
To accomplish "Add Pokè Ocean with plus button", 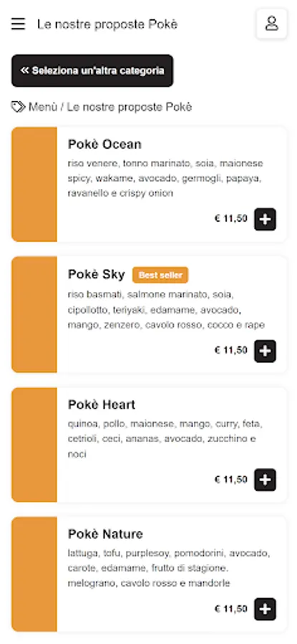I will click(265, 220).
